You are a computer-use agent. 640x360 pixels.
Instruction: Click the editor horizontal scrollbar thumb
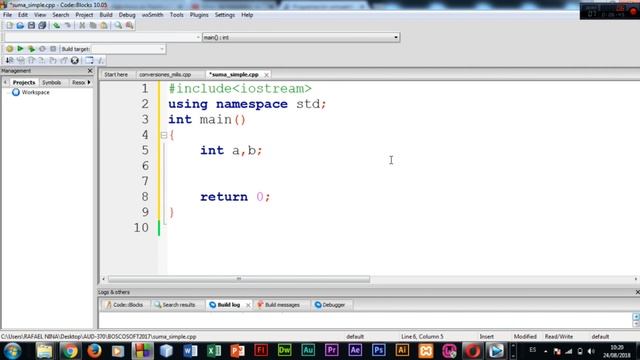pyautogui.click(x=239, y=279)
